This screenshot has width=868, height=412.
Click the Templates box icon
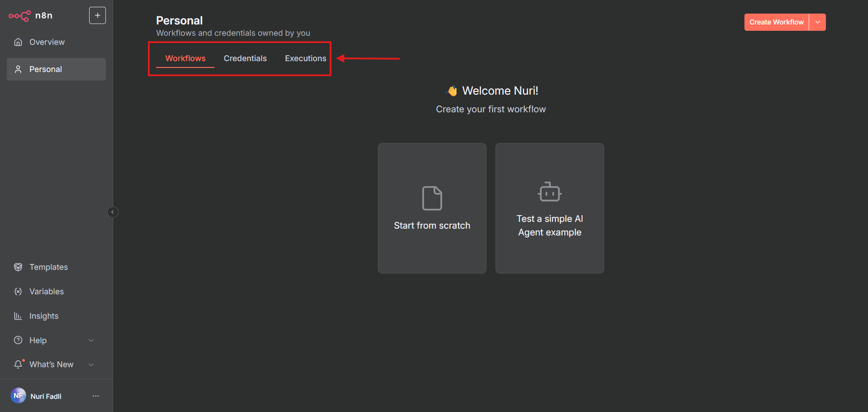(x=18, y=267)
